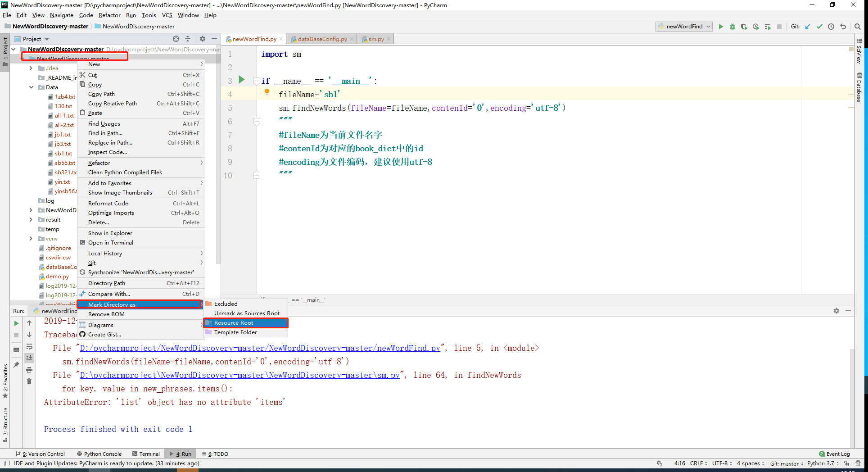Screen dimensions: 868x472
Task: Select sb1.txt in the project tree
Action: (x=63, y=154)
